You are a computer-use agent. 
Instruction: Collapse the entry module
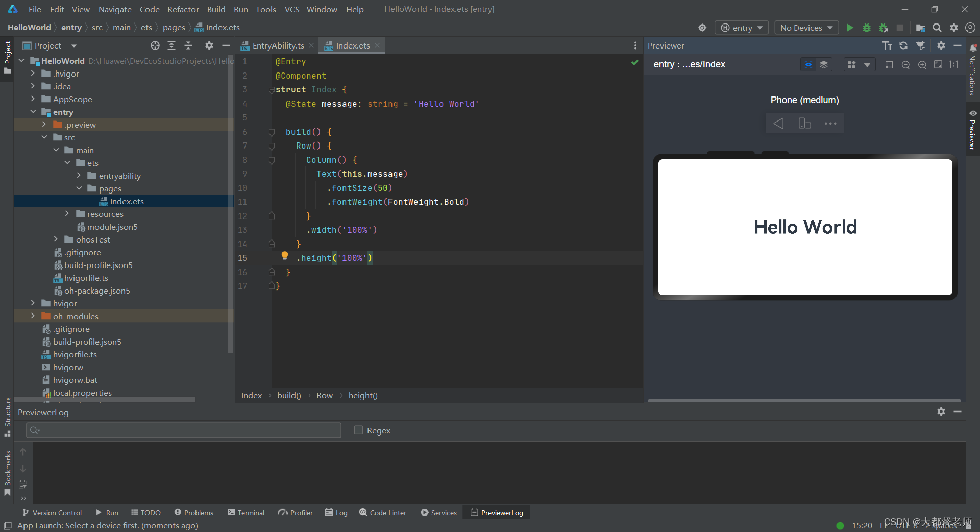coord(33,112)
